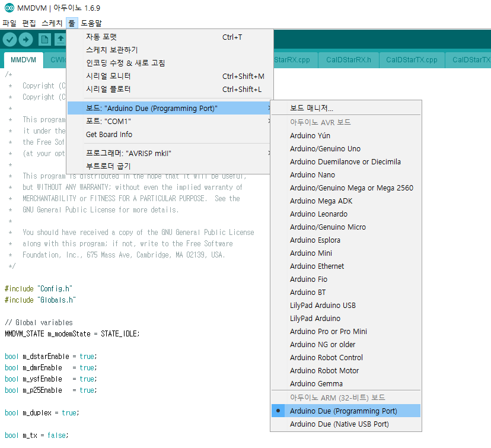The image size is (491, 448).
Task: Select Arduino Pro or Pro Mini
Action: tap(346, 332)
